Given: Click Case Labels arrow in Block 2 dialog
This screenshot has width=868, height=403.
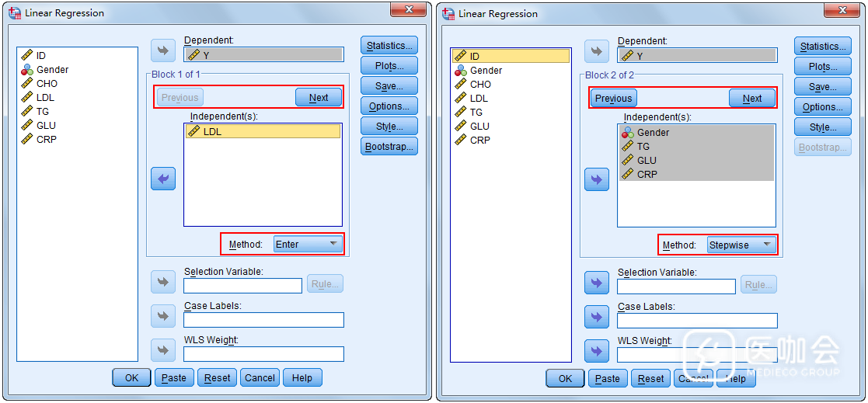Looking at the screenshot, I should [x=596, y=317].
